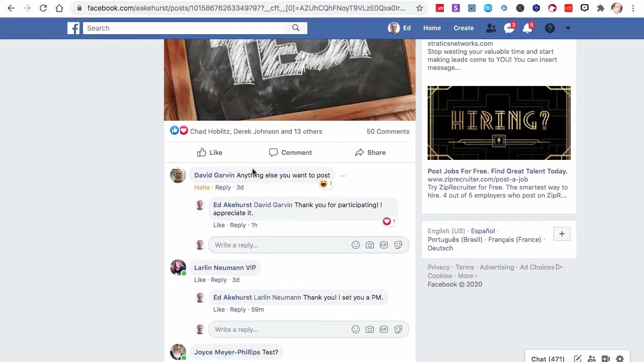Click the create group icon in the chat bar
644x362 pixels.
tap(592, 358)
